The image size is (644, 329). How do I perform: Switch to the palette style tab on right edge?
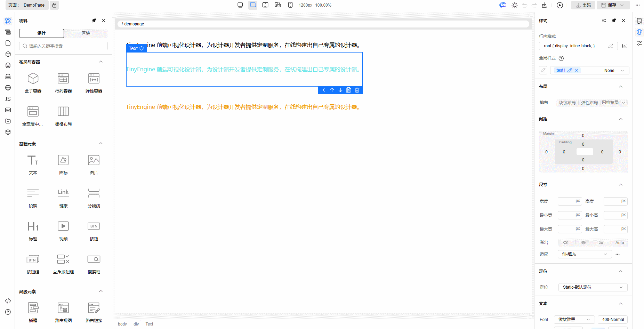(x=639, y=32)
